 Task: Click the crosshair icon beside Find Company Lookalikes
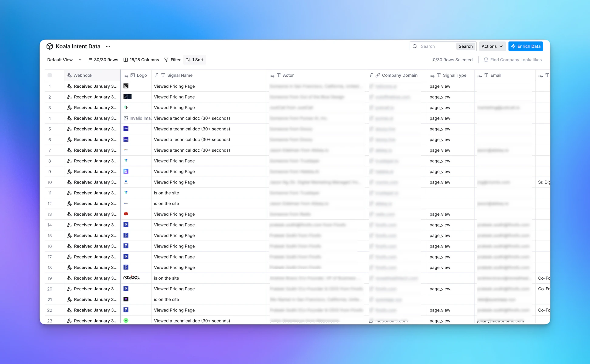[x=486, y=60]
